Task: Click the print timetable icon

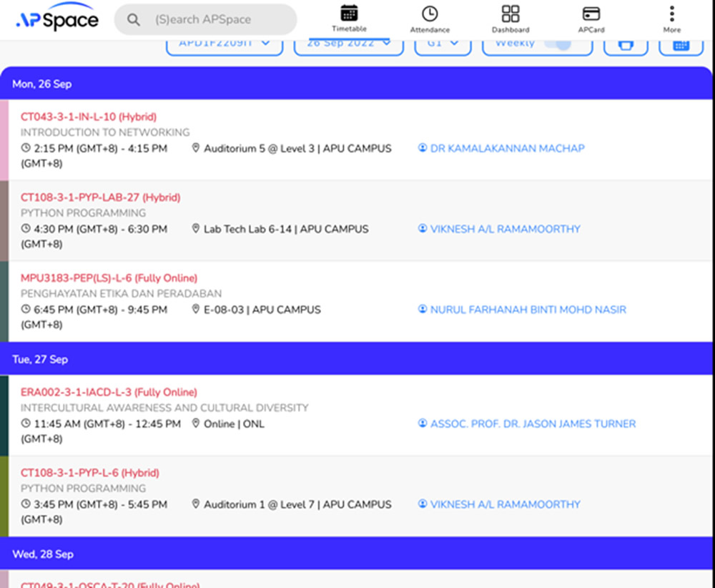Action: pos(626,44)
